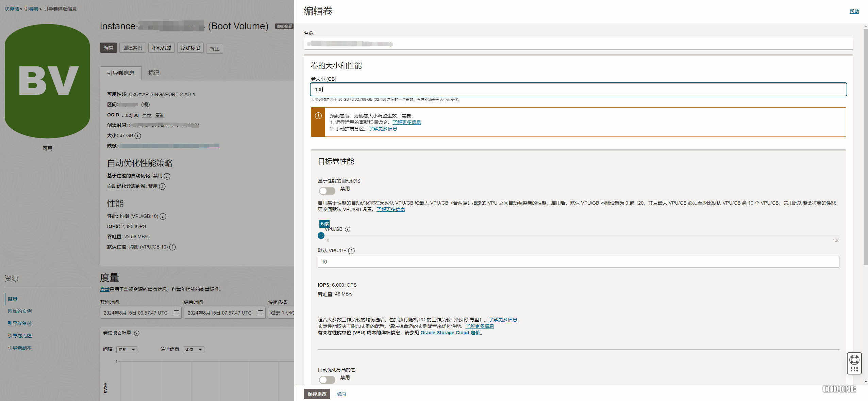868x401 pixels.
Task: Open the 统计信息 dropdown set to 均值
Action: [194, 350]
